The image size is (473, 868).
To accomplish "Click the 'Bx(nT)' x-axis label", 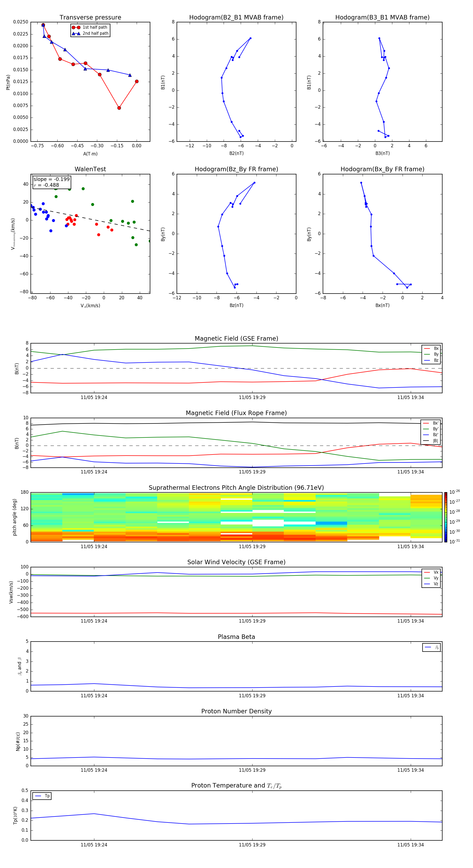I will [382, 305].
